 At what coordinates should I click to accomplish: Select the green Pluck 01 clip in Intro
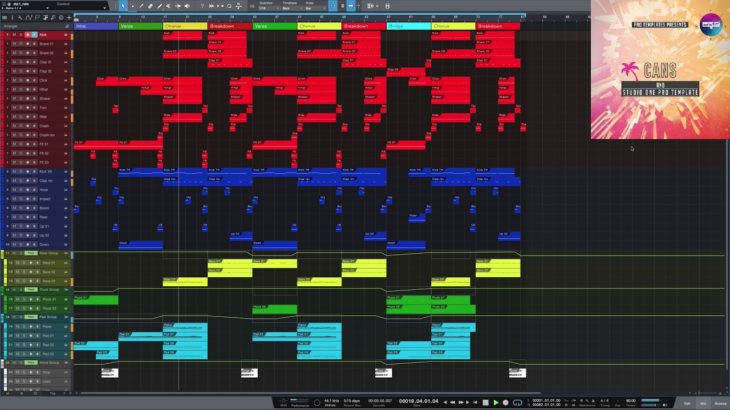tap(96, 300)
